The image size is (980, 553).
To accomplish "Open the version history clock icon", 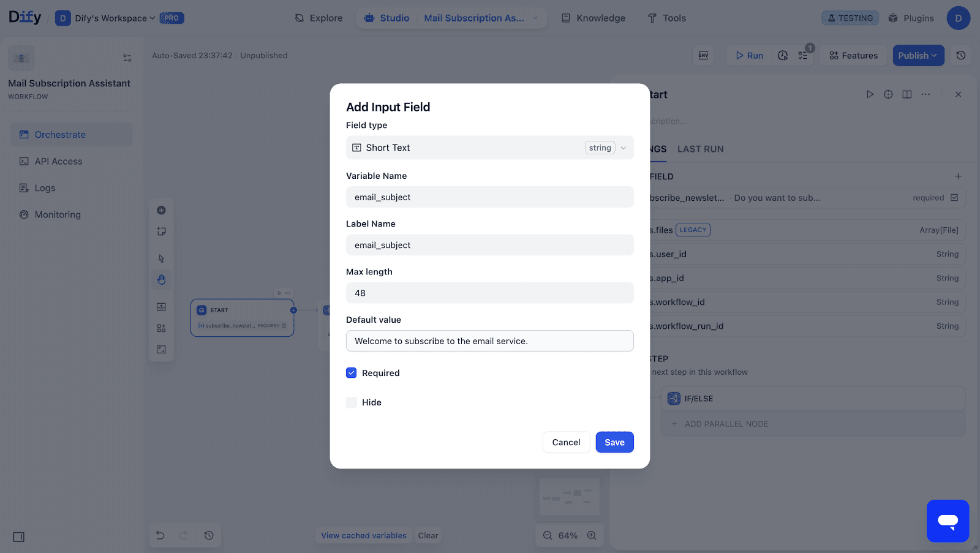I will (x=960, y=56).
